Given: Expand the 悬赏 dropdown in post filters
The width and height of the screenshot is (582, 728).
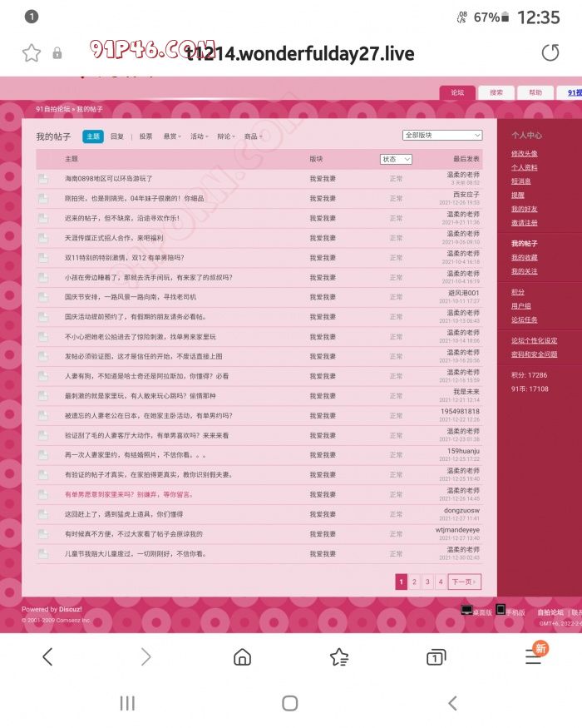Looking at the screenshot, I should 171,136.
